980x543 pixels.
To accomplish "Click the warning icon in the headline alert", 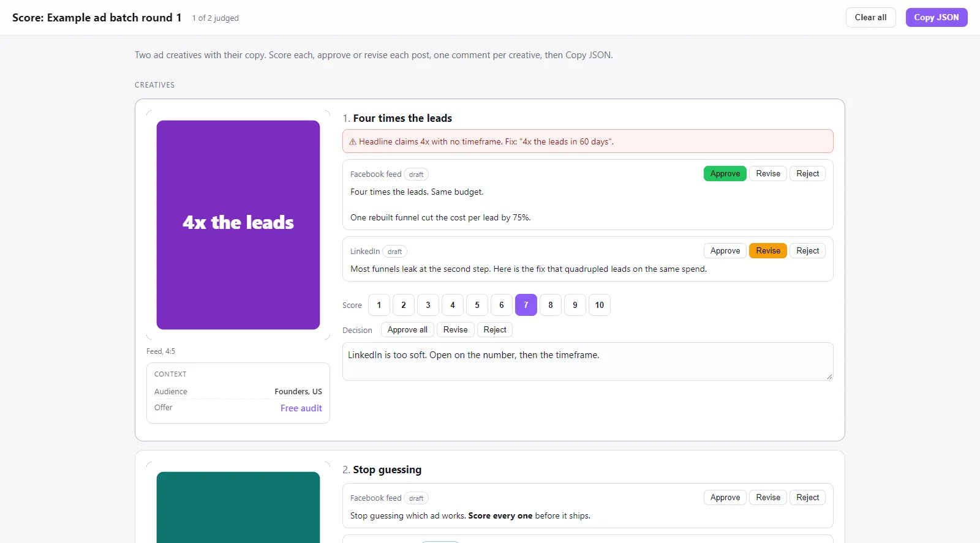I will pos(353,141).
